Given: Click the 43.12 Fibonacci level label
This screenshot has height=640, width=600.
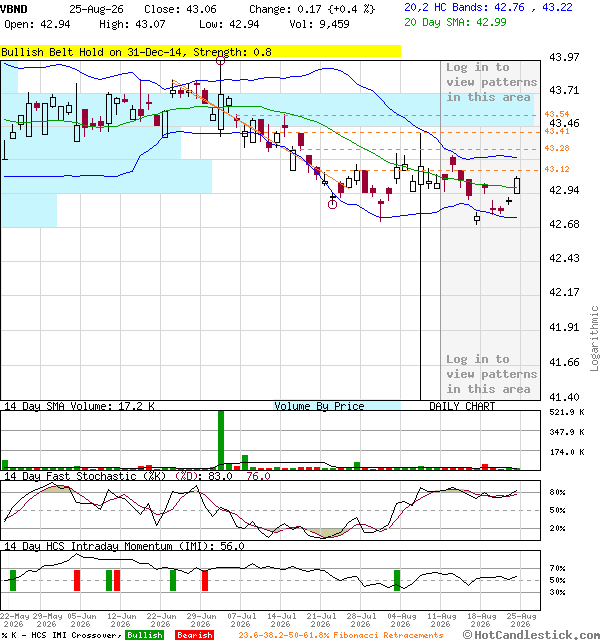Looking at the screenshot, I should [557, 169].
